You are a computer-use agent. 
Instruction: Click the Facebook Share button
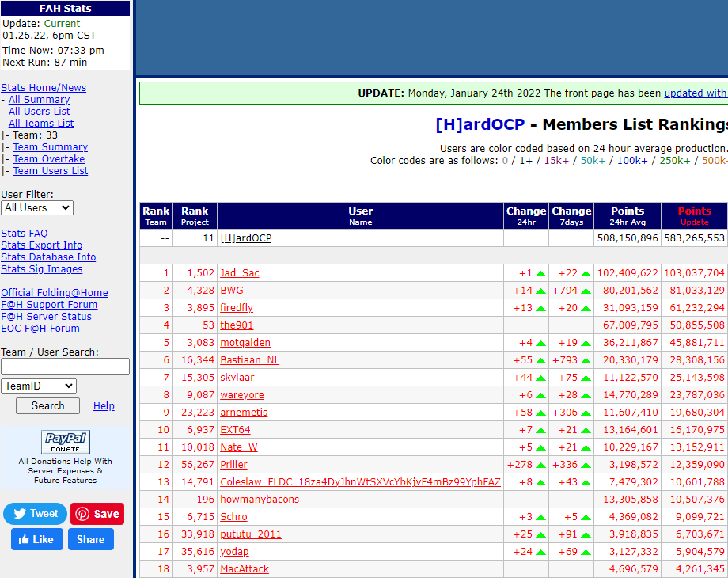click(90, 539)
